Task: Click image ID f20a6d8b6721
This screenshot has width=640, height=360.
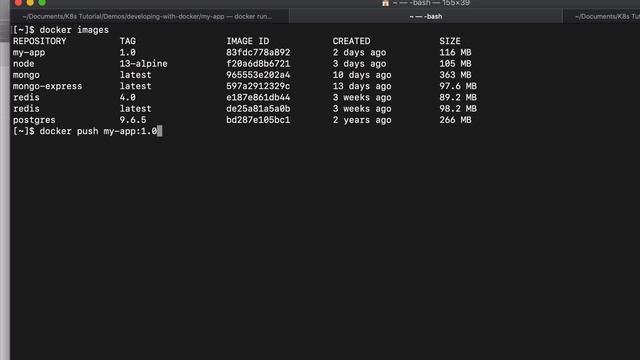Action: point(258,64)
